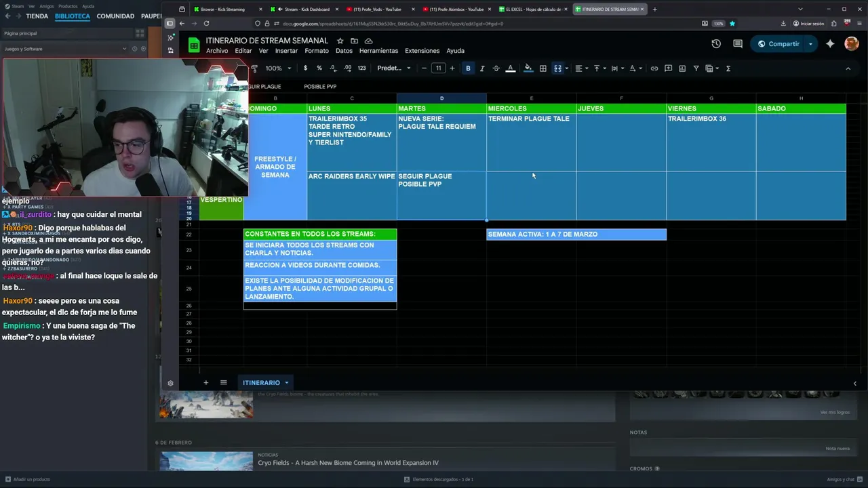This screenshot has width=868, height=488.
Task: Open the Archivo menu
Action: pyautogui.click(x=217, y=51)
